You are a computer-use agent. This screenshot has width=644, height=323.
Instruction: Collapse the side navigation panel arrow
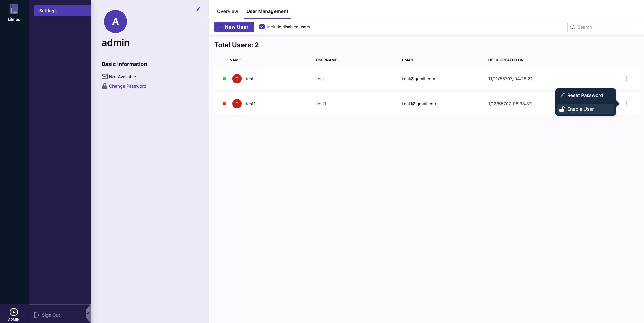click(x=88, y=313)
